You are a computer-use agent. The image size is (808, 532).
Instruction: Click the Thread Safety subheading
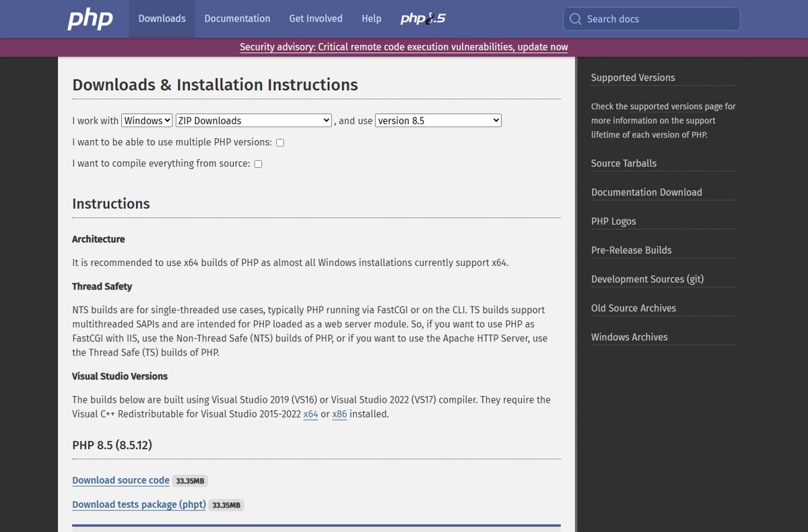pos(102,286)
